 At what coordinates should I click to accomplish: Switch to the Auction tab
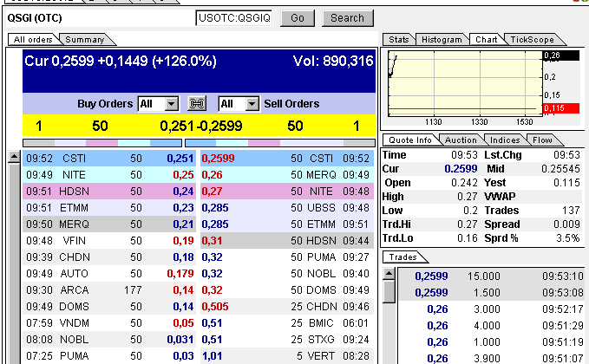point(461,140)
